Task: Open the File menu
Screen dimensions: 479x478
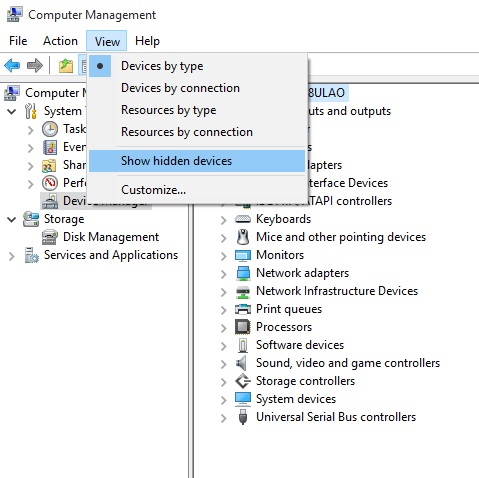Action: click(18, 41)
